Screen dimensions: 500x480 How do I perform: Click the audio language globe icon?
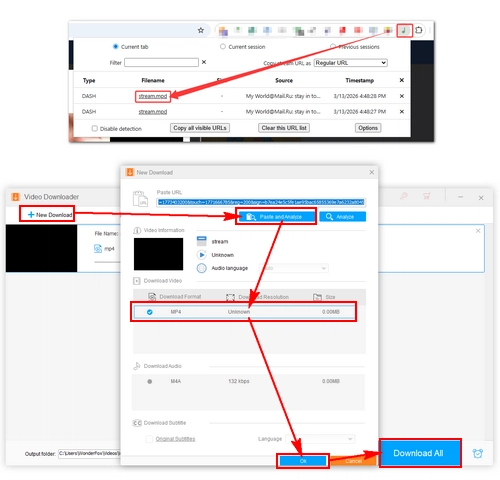[x=202, y=268]
